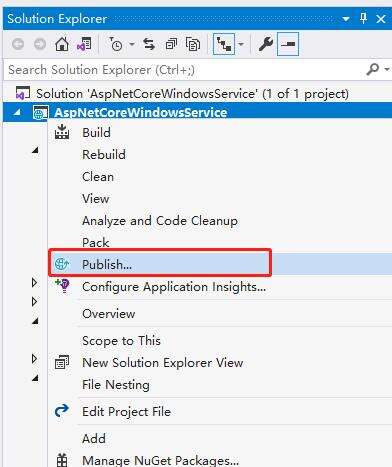Toggle the nested tree view button
392x467 pixels.
224,44
